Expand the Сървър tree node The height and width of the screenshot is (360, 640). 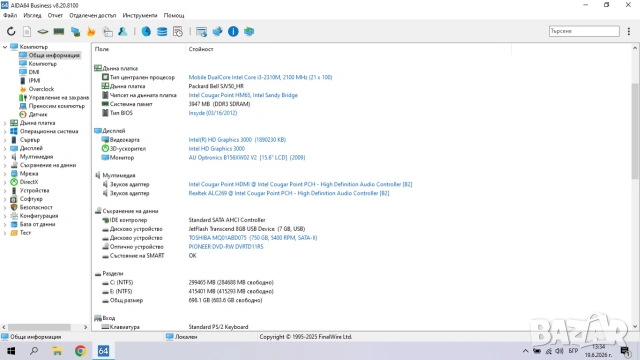(5, 140)
